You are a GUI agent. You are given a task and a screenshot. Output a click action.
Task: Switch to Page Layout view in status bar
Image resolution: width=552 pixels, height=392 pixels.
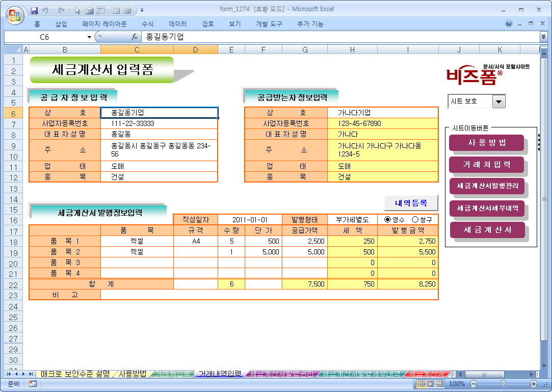(431, 383)
